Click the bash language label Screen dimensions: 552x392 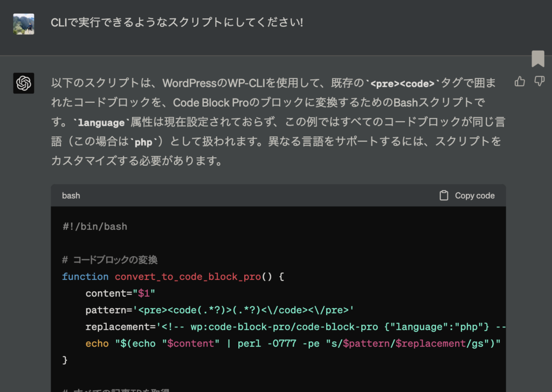(x=71, y=195)
